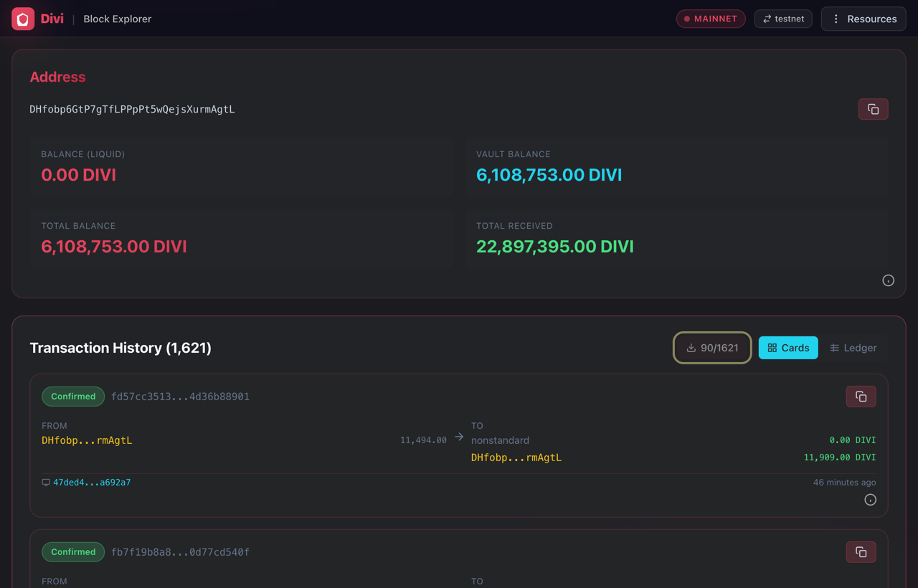918x588 pixels.
Task: Click the 11,494.00 input amount
Action: (x=423, y=440)
